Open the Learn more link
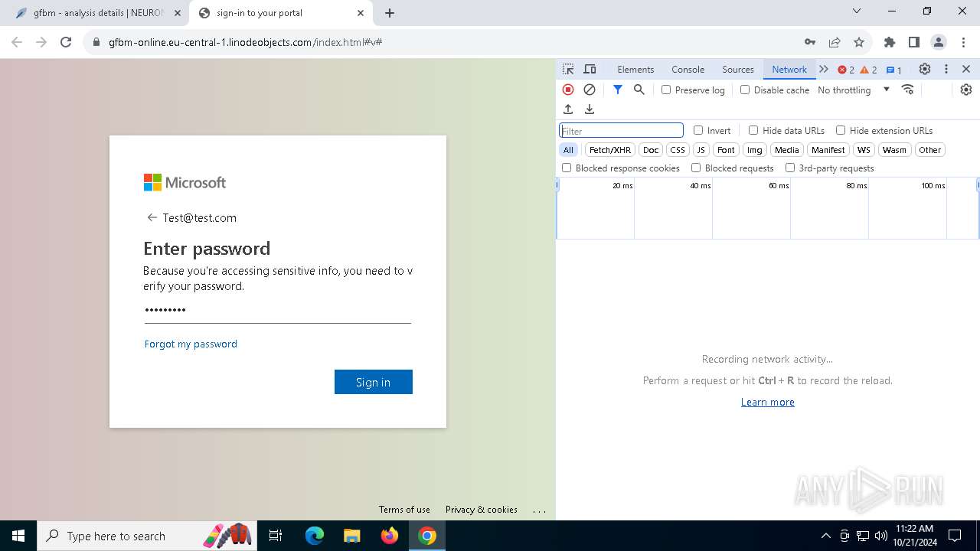This screenshot has height=551, width=980. (768, 402)
